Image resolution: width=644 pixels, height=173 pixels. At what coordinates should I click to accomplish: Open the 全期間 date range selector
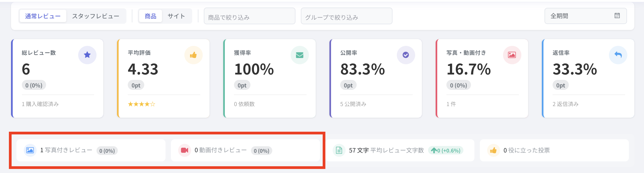click(580, 16)
